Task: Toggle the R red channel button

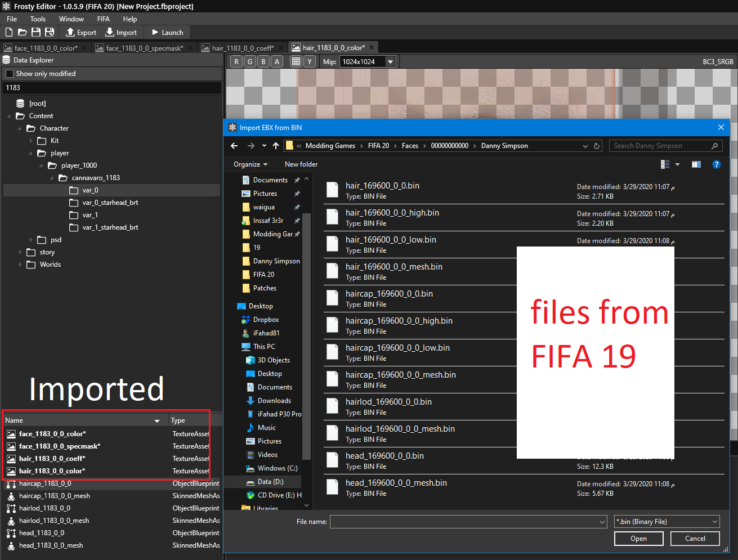Action: click(x=236, y=61)
